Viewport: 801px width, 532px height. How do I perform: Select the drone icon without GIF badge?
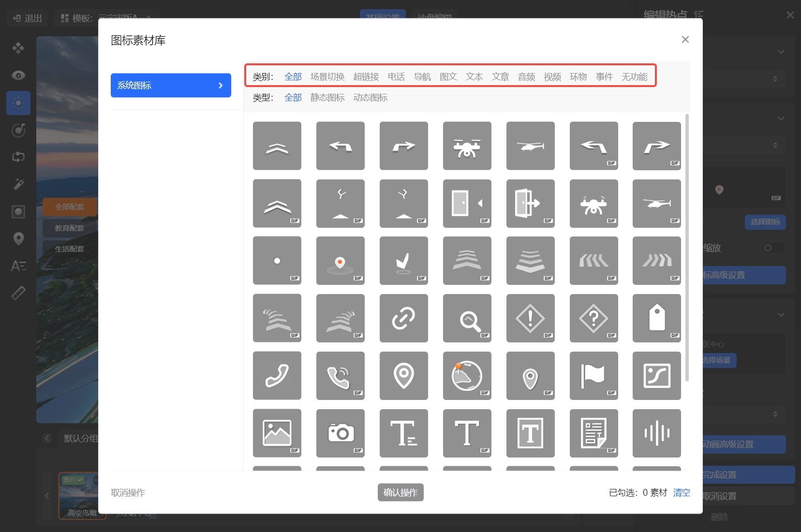click(467, 146)
